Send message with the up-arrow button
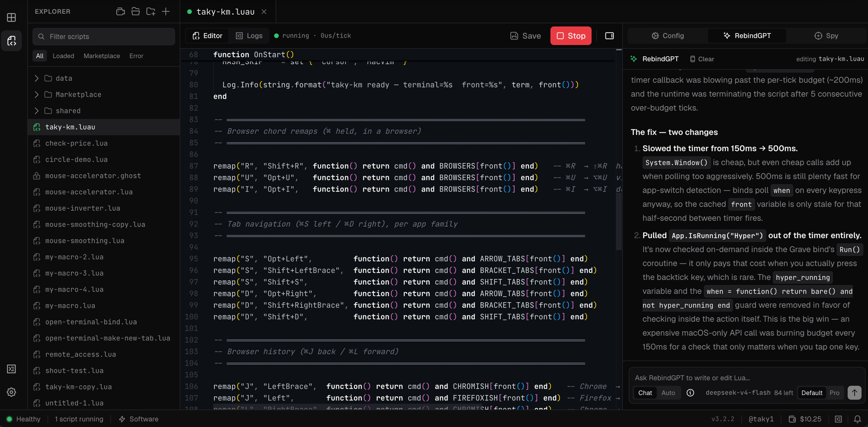868x427 pixels. pos(854,393)
